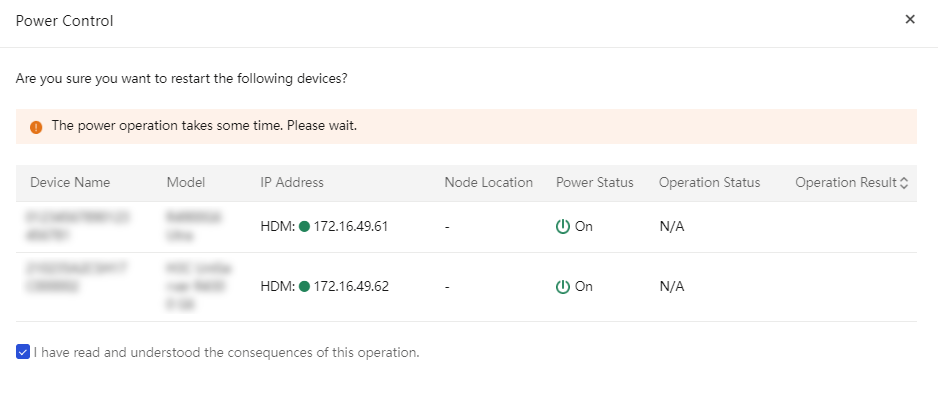This screenshot has height=416, width=938.
Task: Click green HDM status dot for 172.16.49.62
Action: coord(304,286)
